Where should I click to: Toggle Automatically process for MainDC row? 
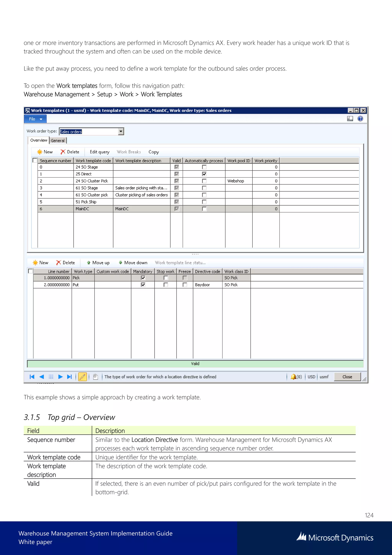point(204,209)
